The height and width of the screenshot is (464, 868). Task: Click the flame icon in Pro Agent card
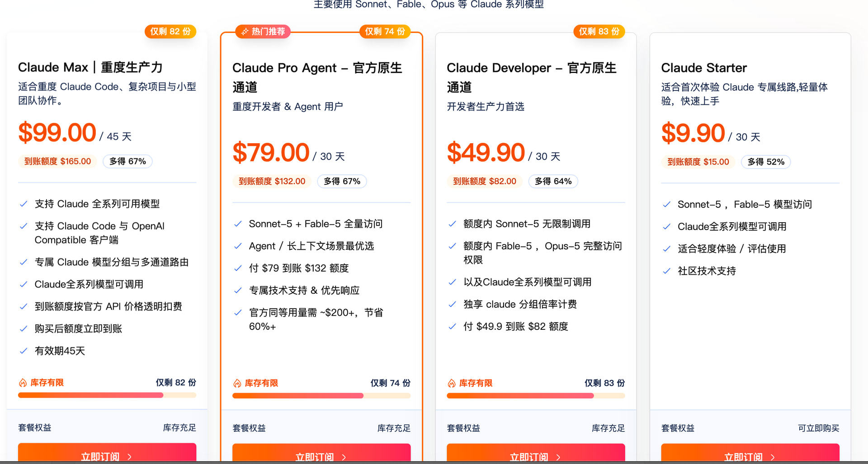[x=237, y=384]
